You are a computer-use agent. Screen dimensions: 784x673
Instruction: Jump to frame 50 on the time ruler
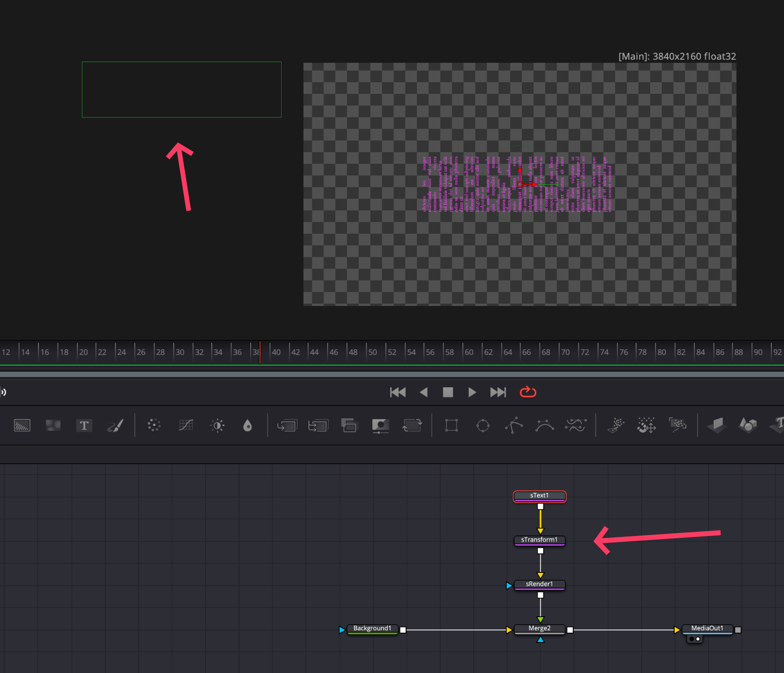click(x=373, y=352)
